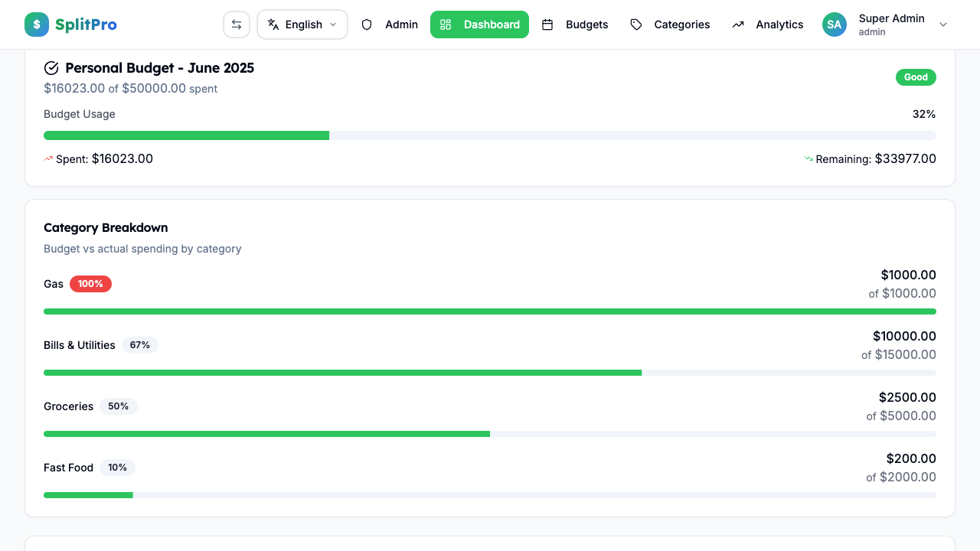980x551 pixels.
Task: Select the tag icon beside Categories
Action: click(x=635, y=24)
